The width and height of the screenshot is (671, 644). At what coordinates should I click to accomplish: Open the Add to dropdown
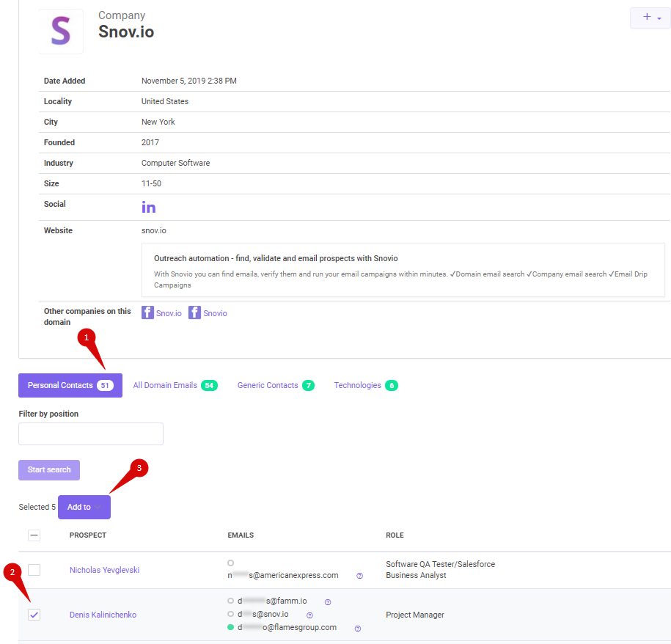(x=84, y=507)
